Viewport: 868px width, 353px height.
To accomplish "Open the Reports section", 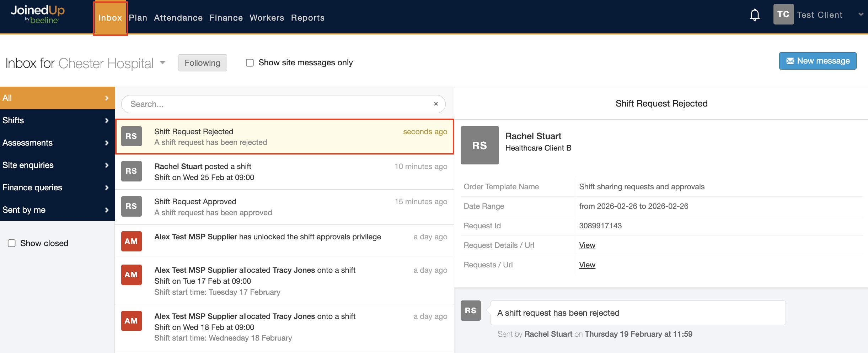I will [307, 17].
